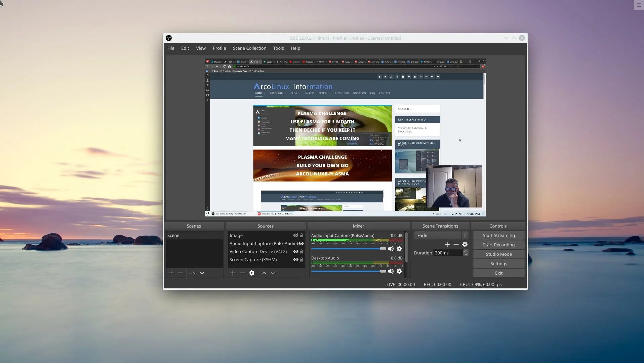This screenshot has width=644, height=363.
Task: Click Start Recording button
Action: (x=499, y=245)
